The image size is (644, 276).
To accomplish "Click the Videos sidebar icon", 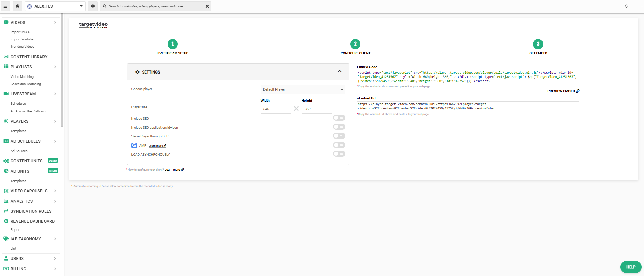I will pyautogui.click(x=6, y=22).
